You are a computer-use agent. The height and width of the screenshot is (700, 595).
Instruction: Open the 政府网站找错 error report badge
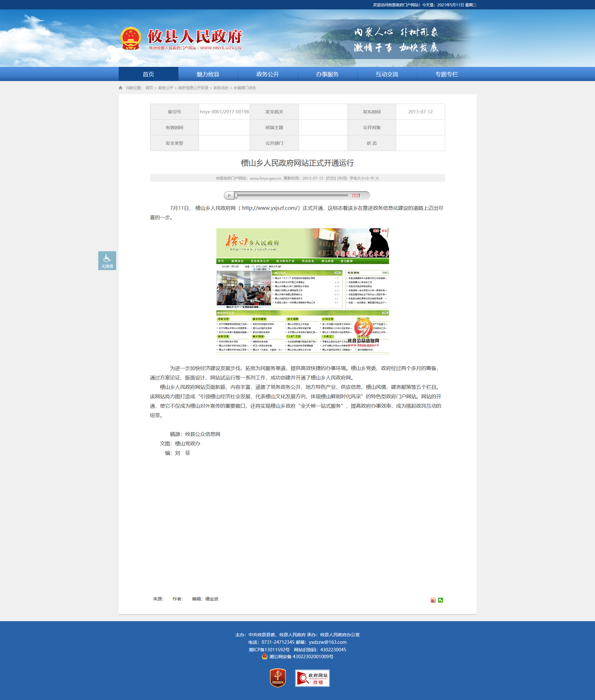coord(312,678)
